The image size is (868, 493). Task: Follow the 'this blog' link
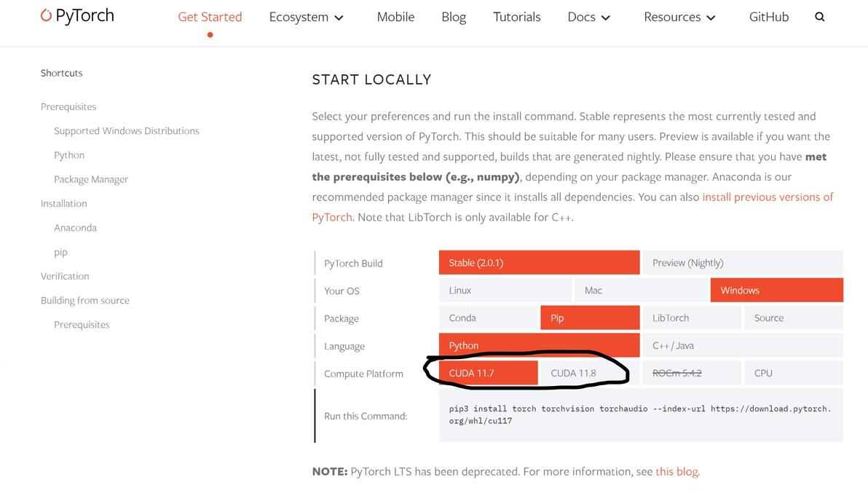pyautogui.click(x=677, y=471)
